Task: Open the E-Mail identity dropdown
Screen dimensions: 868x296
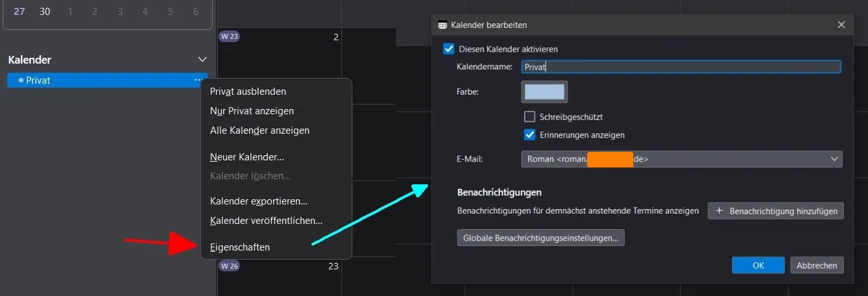Action: pos(681,159)
